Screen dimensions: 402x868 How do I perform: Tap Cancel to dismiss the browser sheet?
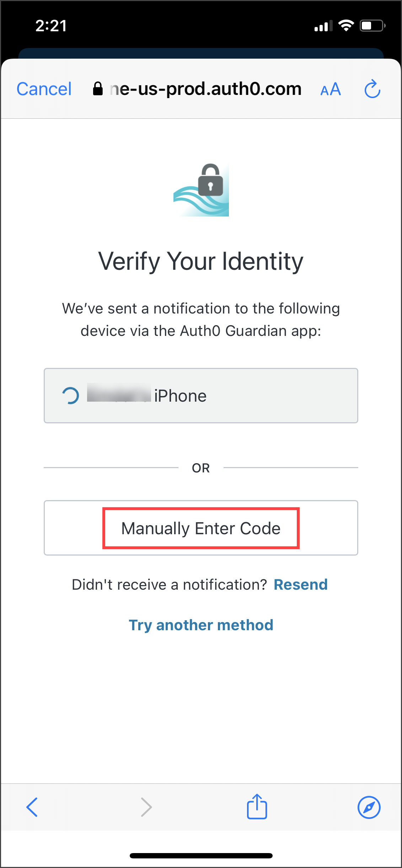coord(44,89)
